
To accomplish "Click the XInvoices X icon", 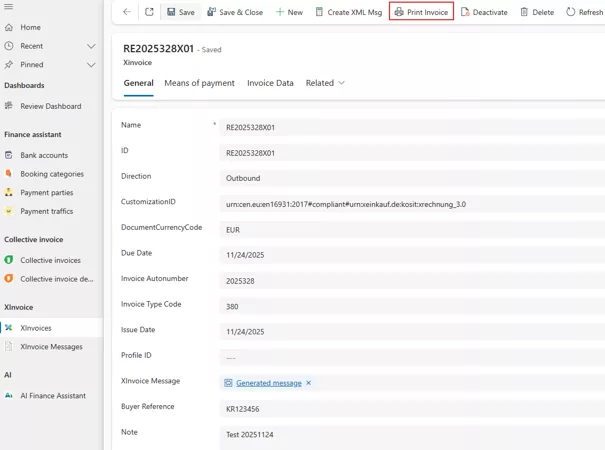I will (x=8, y=328).
